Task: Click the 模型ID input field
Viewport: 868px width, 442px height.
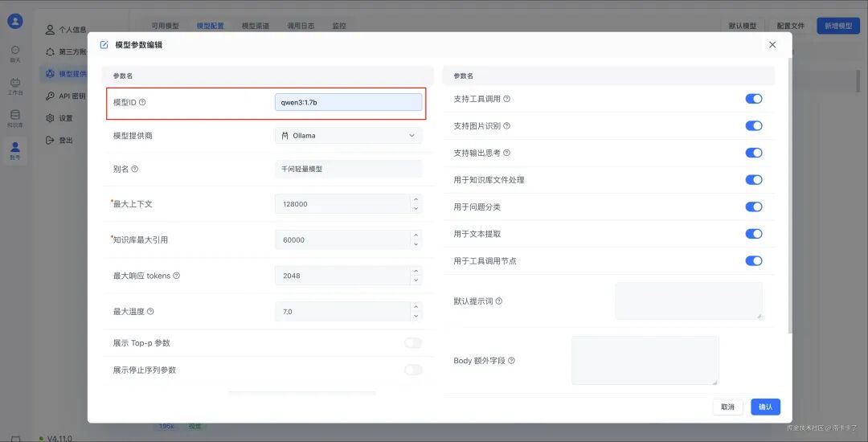Action: coord(348,102)
